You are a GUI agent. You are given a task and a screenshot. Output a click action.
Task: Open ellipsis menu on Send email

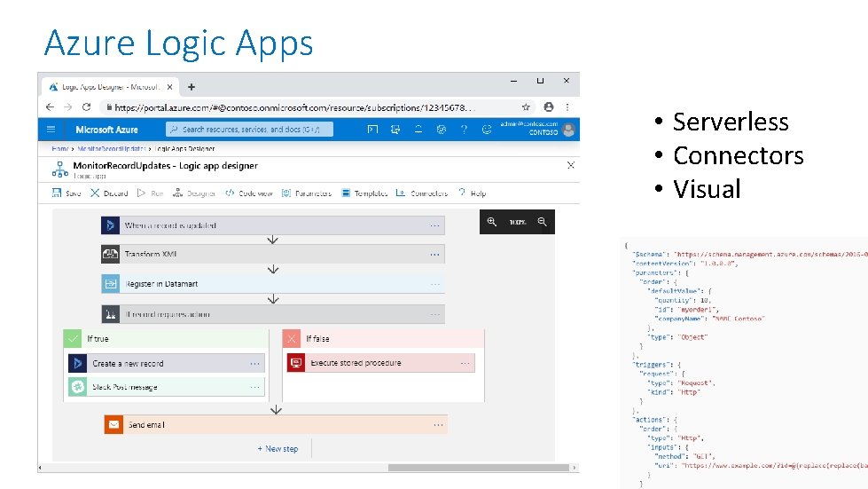(438, 425)
